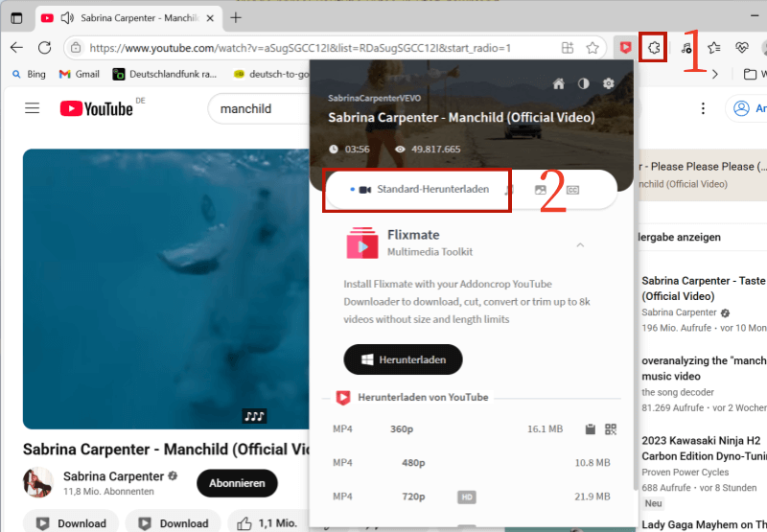Image resolution: width=767 pixels, height=532 pixels.
Task: Click the first Download button below video
Action: click(71, 523)
